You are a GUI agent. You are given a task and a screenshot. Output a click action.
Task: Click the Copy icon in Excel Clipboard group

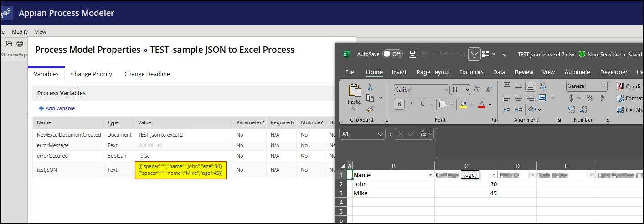pos(370,98)
